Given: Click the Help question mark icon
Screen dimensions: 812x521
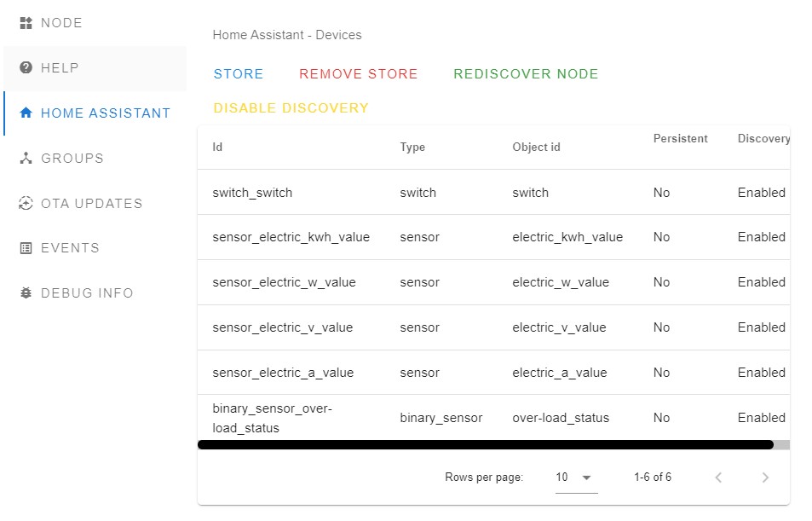Looking at the screenshot, I should coord(26,68).
